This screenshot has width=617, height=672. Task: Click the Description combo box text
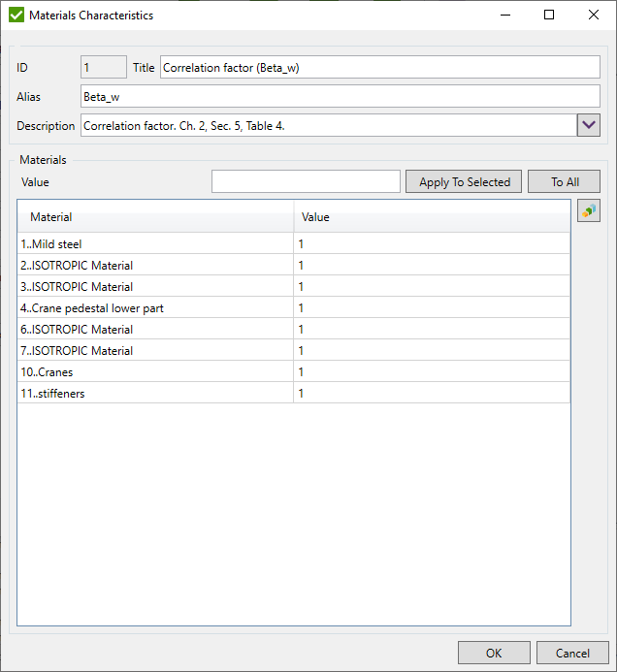pyautogui.click(x=328, y=126)
